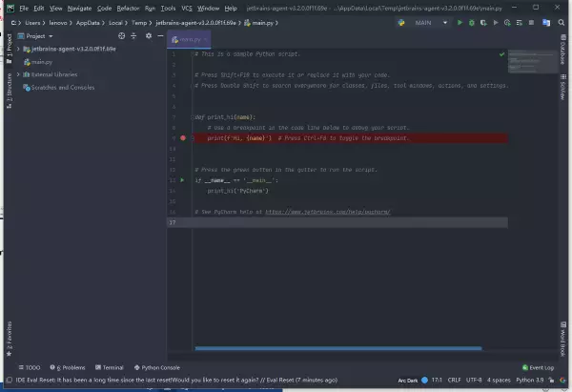Open the Python 3.9 interpreter selector
The width and height of the screenshot is (572, 392).
coord(530,380)
